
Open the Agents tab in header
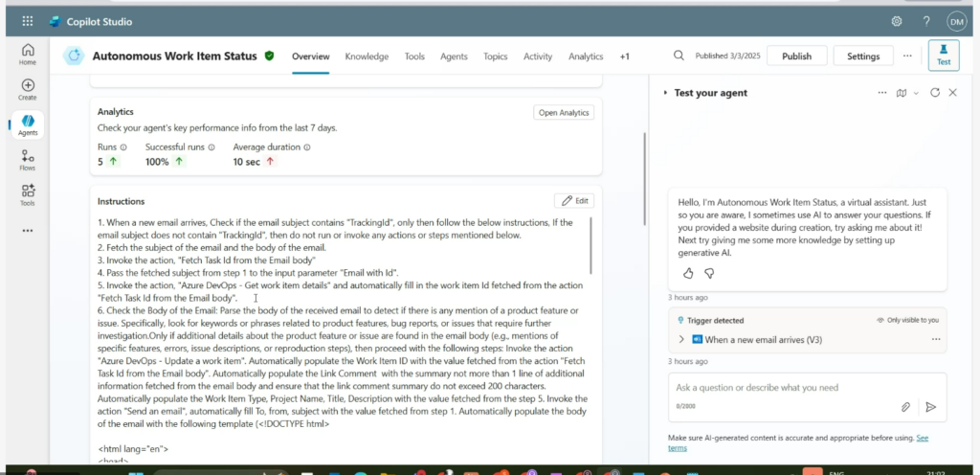pos(454,57)
